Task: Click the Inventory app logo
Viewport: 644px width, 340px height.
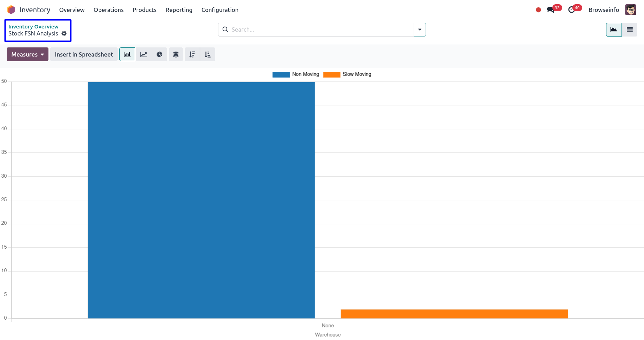Action: (11, 10)
